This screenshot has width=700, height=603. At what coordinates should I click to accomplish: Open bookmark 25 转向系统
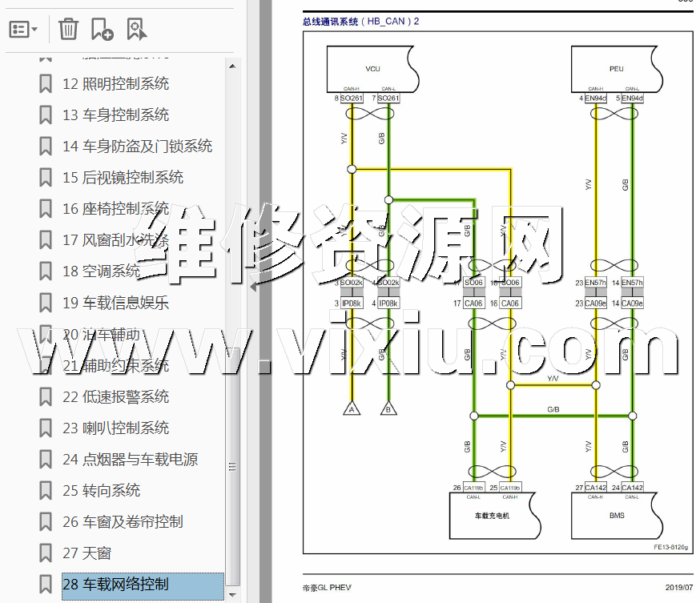tap(101, 491)
